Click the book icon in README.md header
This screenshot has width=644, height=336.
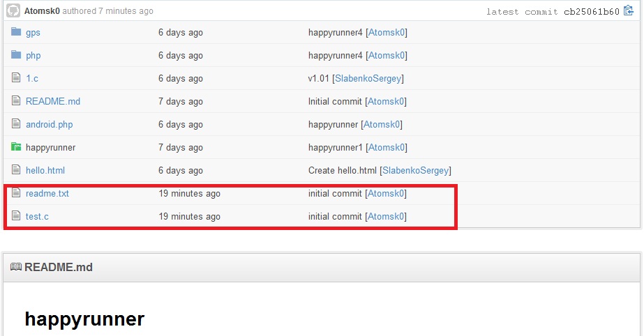(15, 267)
